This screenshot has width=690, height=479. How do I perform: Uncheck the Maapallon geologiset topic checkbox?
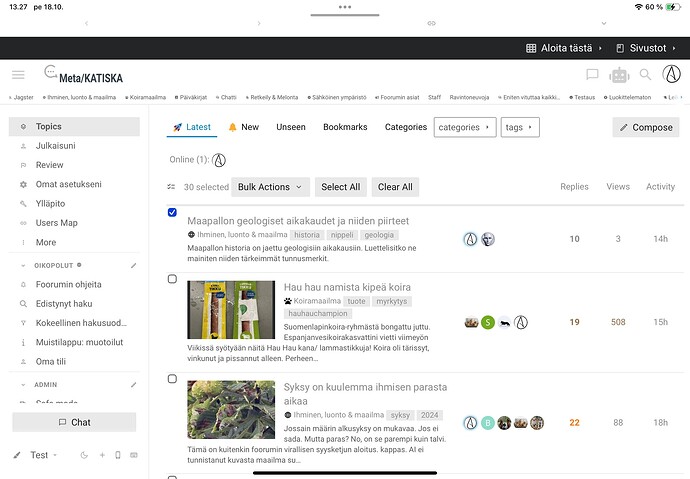(x=172, y=212)
